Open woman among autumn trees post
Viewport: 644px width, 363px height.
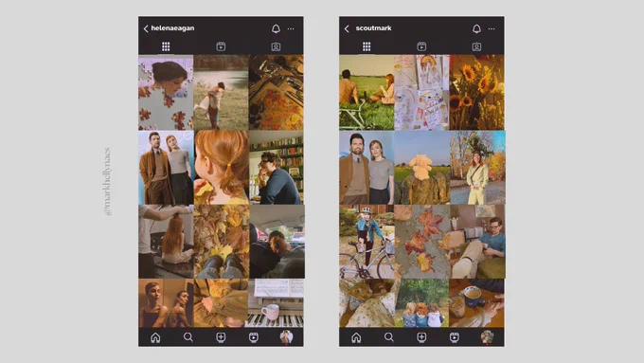tap(477, 168)
